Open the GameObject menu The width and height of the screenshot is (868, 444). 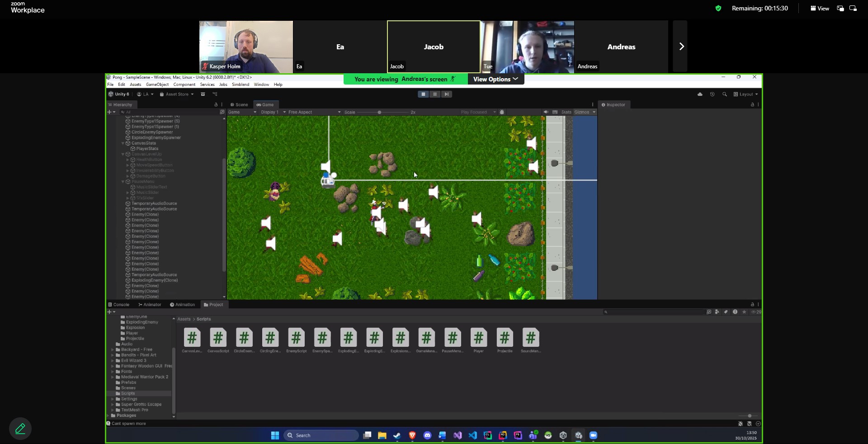coord(157,85)
